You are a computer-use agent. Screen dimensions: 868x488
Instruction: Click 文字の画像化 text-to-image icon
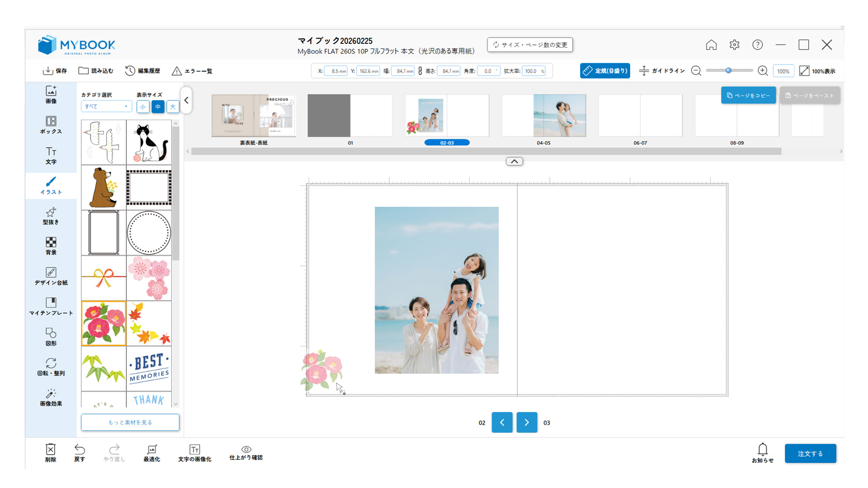pyautogui.click(x=195, y=452)
